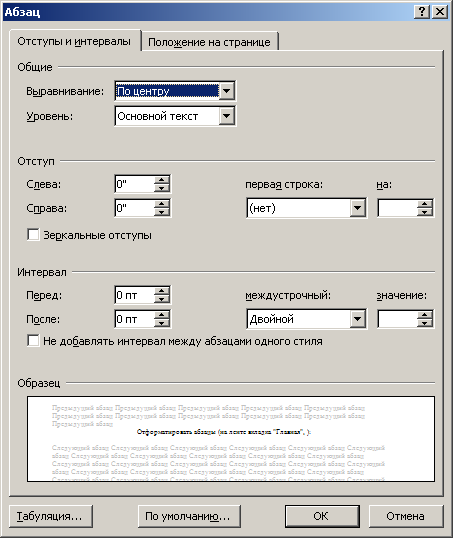Increase the first line 'на' value
The height and width of the screenshot is (538, 453).
(425, 204)
